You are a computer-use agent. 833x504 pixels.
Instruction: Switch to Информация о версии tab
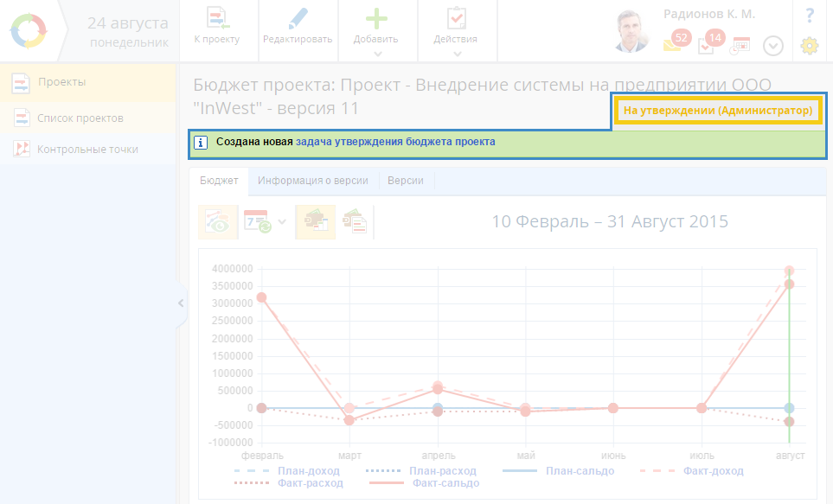pyautogui.click(x=313, y=181)
